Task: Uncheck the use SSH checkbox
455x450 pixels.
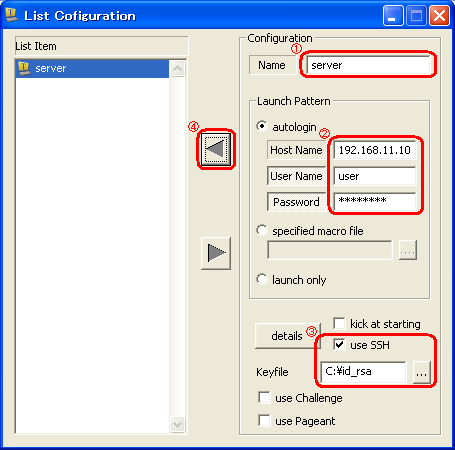Action: 339,345
